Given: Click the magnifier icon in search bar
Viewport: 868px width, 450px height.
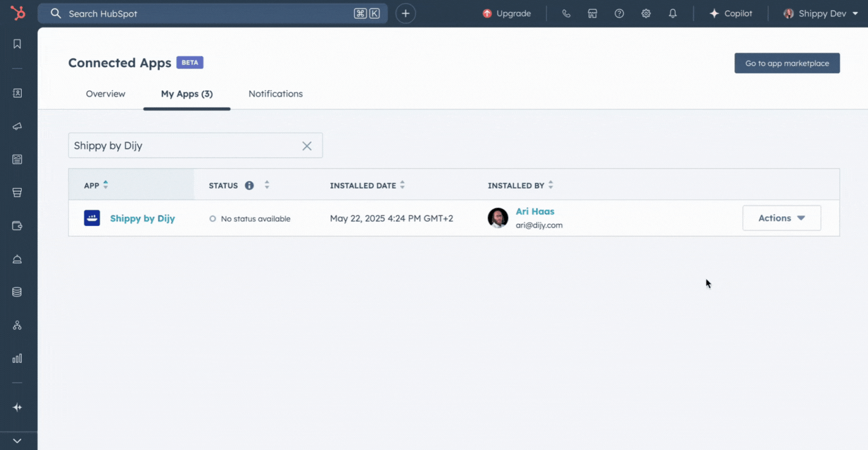Looking at the screenshot, I should coord(56,13).
